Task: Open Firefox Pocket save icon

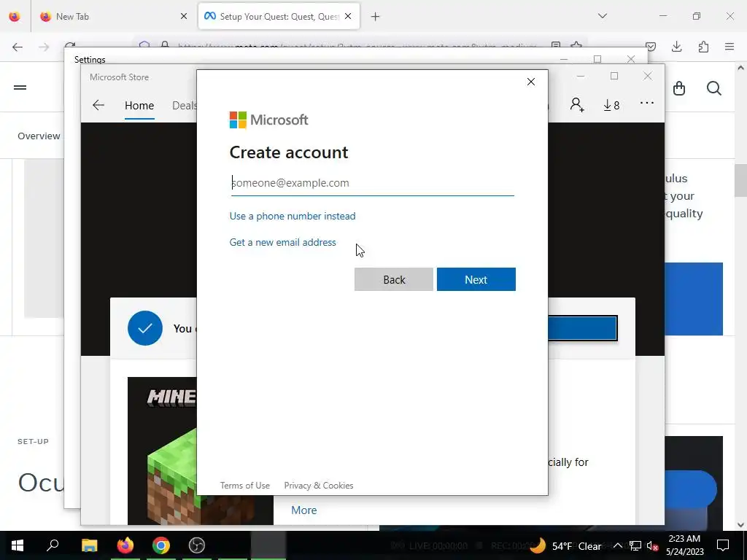Action: [x=651, y=47]
